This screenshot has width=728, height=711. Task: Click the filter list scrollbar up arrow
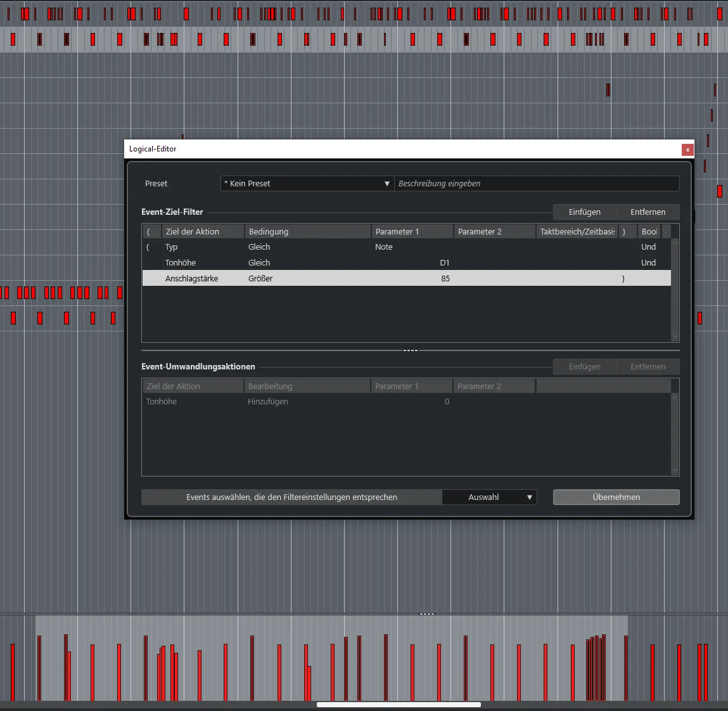tap(675, 243)
